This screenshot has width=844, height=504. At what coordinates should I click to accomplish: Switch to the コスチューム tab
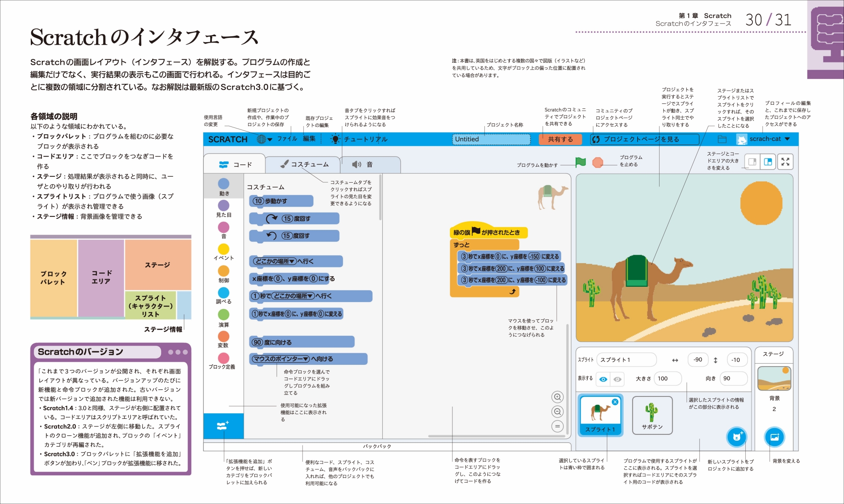pos(303,164)
